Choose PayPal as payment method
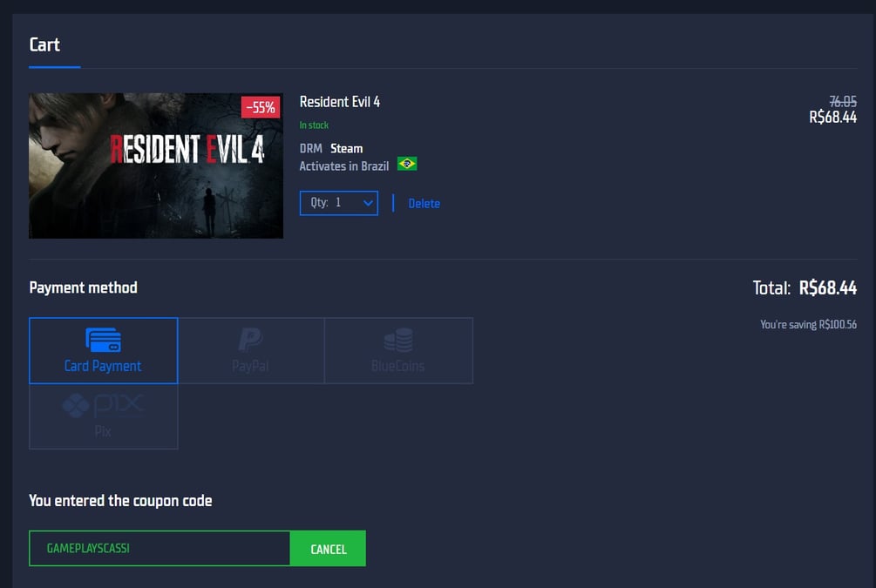This screenshot has width=876, height=588. tap(251, 351)
